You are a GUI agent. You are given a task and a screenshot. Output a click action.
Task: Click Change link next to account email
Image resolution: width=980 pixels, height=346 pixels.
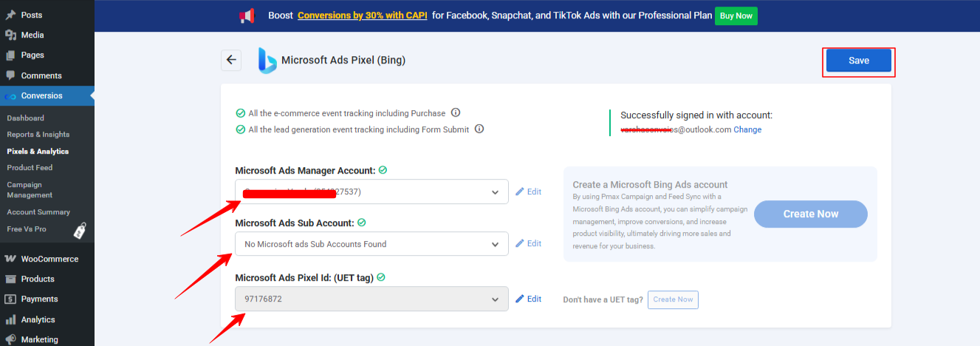pyautogui.click(x=747, y=129)
